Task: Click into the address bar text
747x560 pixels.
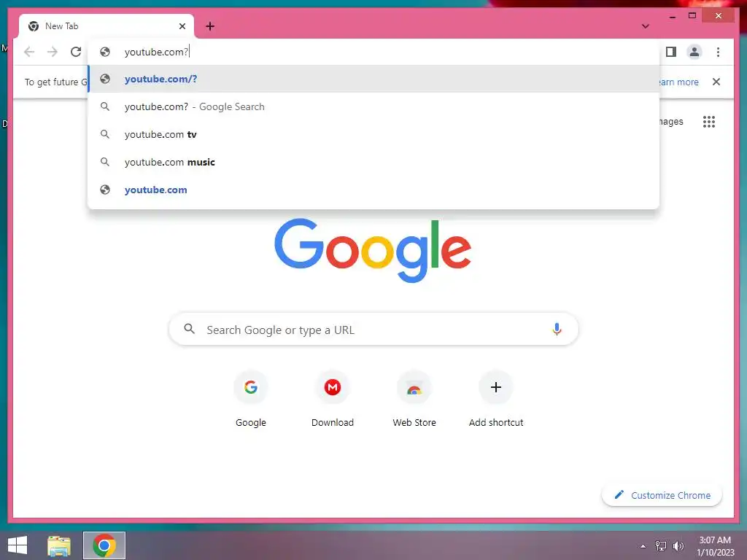Action: [x=156, y=52]
